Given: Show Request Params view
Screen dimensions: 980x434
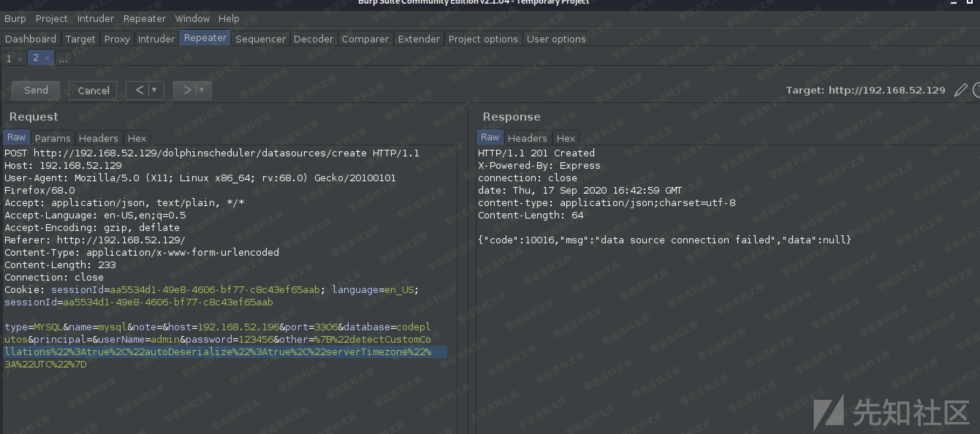Looking at the screenshot, I should pyautogui.click(x=53, y=138).
